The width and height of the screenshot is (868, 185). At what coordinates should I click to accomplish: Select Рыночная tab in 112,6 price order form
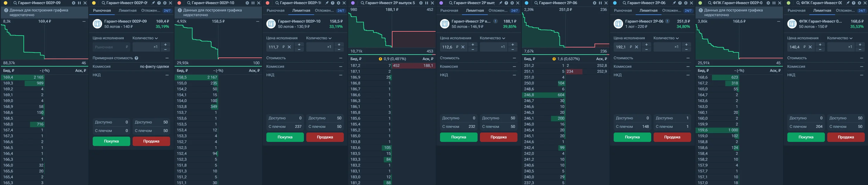(449, 11)
